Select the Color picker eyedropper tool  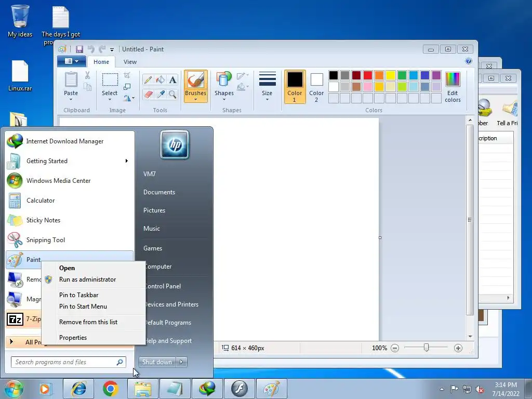click(x=160, y=94)
